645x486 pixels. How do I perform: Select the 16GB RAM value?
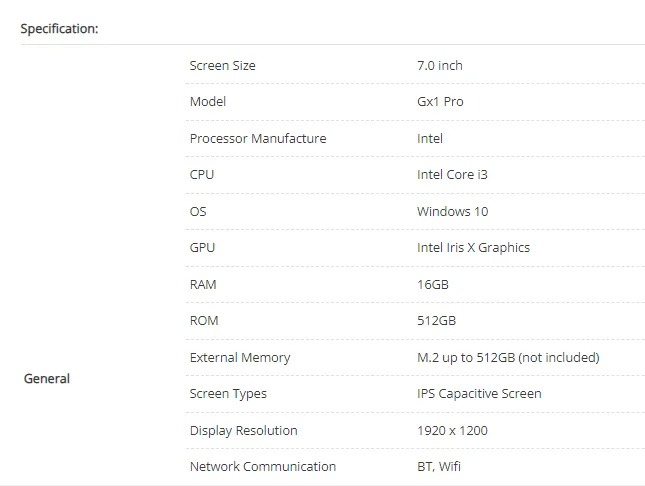[433, 284]
